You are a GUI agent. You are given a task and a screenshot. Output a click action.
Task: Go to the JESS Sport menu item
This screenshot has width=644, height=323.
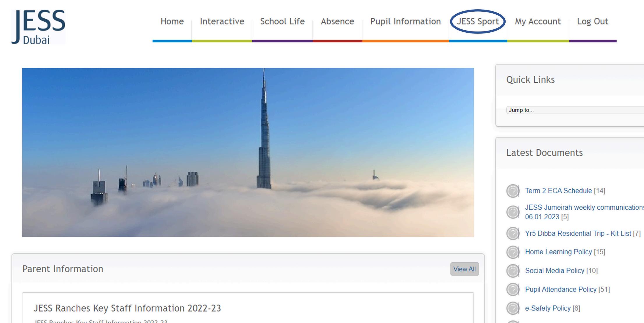[x=478, y=22]
